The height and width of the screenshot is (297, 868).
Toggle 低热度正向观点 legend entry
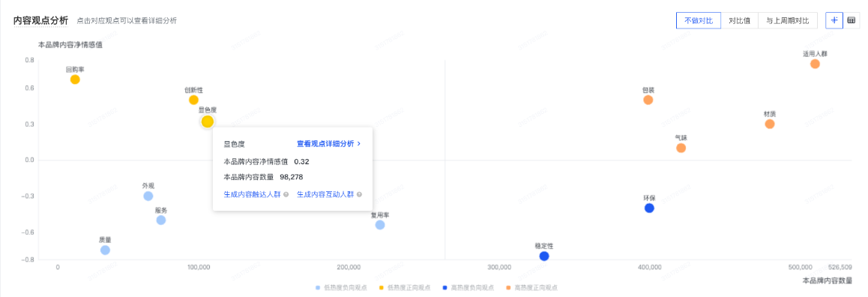click(x=404, y=288)
